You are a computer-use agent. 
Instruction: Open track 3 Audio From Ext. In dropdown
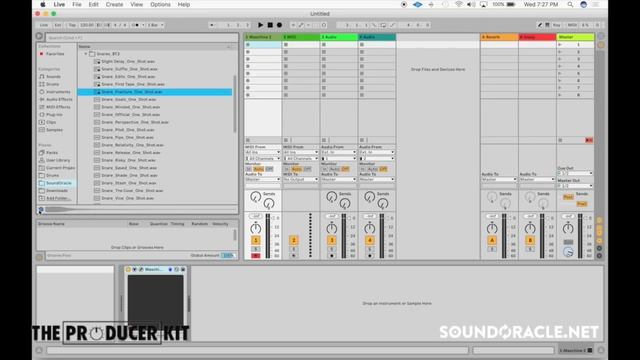[338, 152]
